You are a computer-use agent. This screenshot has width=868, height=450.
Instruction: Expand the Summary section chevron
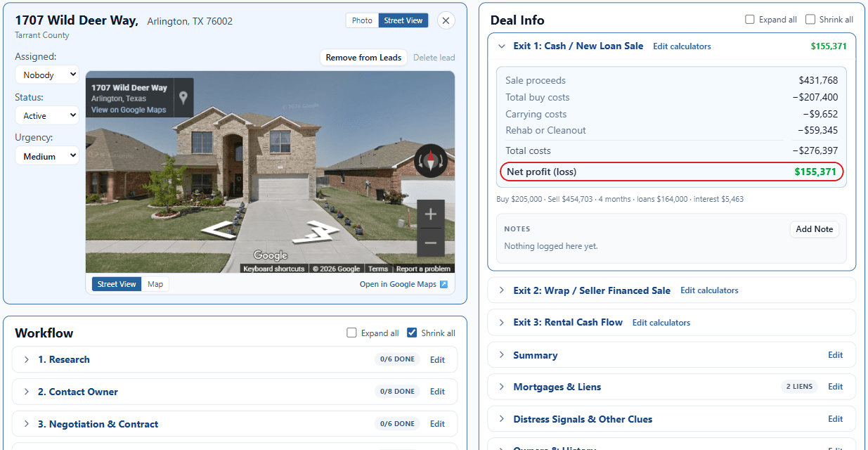click(501, 355)
